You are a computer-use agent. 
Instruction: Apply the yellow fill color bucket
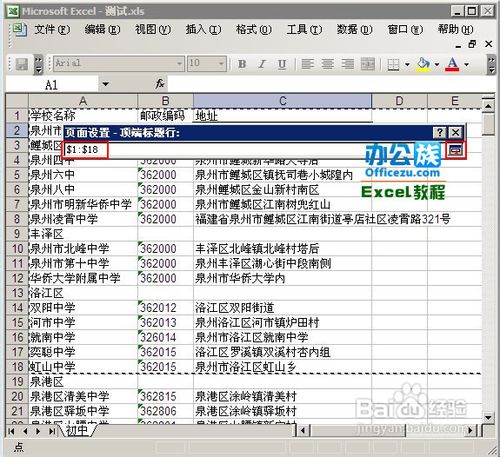[x=423, y=64]
